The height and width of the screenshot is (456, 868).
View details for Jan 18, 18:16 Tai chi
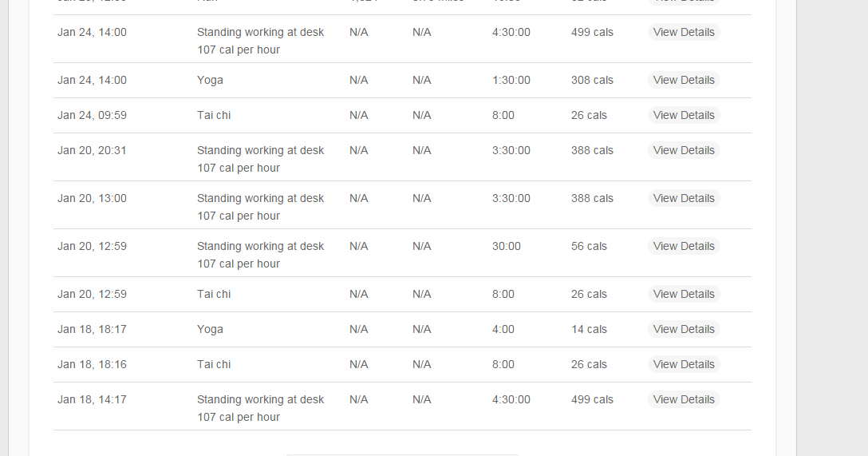(684, 364)
